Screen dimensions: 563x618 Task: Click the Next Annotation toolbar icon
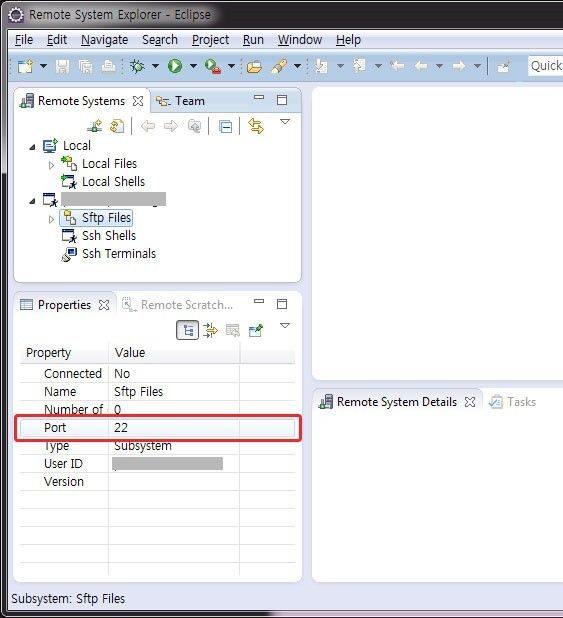[x=321, y=66]
